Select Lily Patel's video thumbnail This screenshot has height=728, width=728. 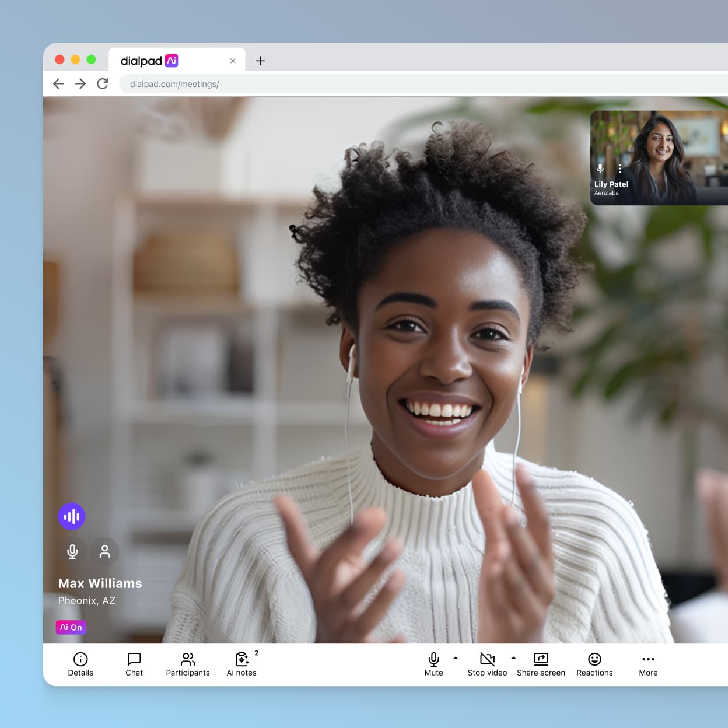[659, 157]
